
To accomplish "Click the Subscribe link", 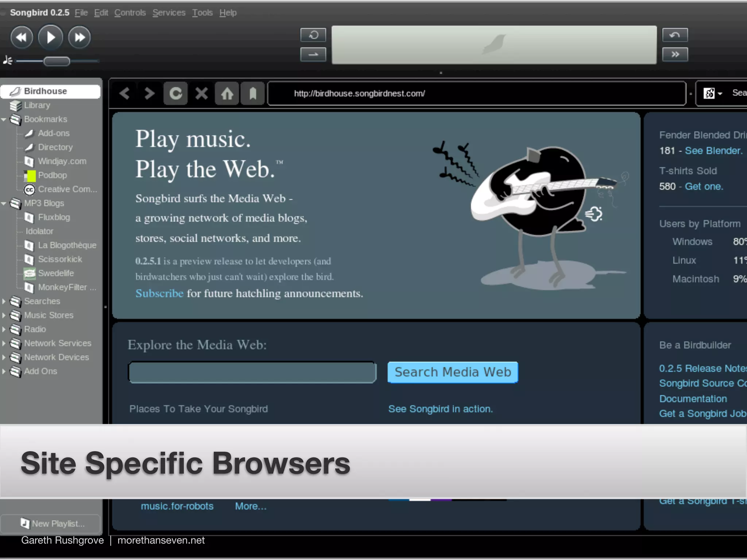I will [x=159, y=293].
